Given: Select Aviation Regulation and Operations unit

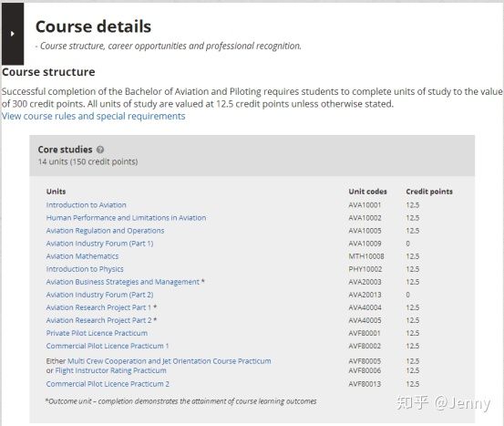Looking at the screenshot, I should coord(105,231).
